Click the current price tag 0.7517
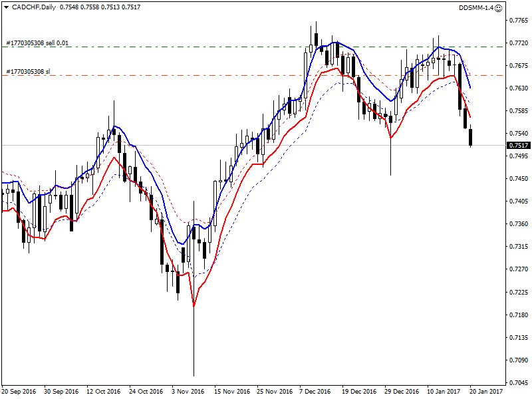 coord(519,146)
